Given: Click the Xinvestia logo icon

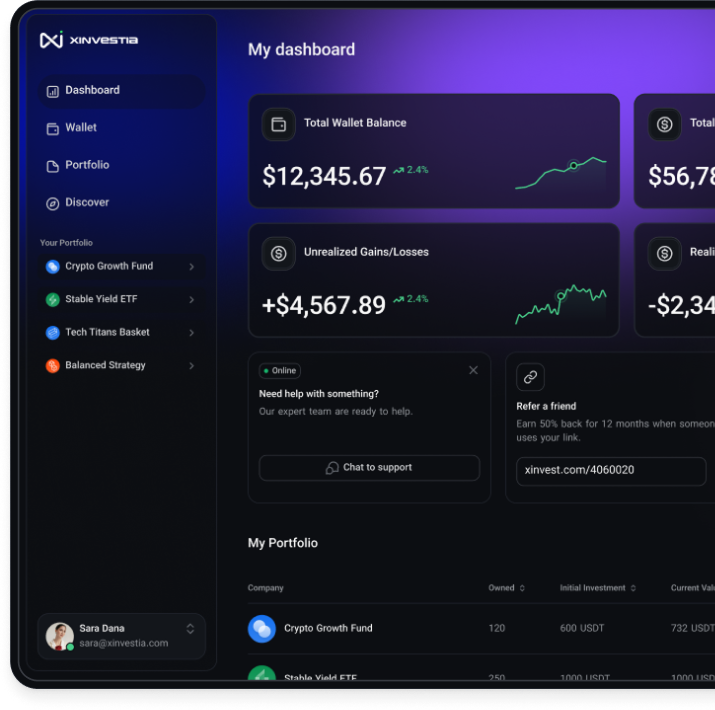Looking at the screenshot, I should pyautogui.click(x=51, y=40).
